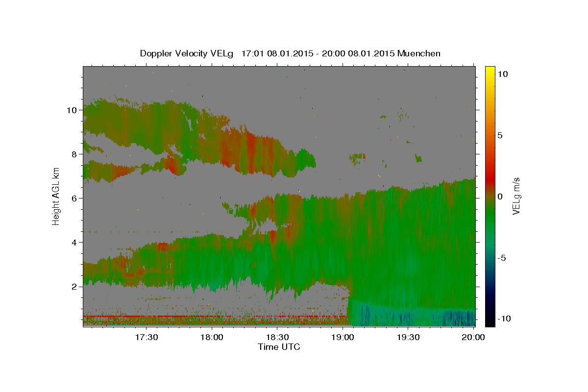Click the height tick label 8
The width and height of the screenshot is (588, 392).
click(74, 154)
